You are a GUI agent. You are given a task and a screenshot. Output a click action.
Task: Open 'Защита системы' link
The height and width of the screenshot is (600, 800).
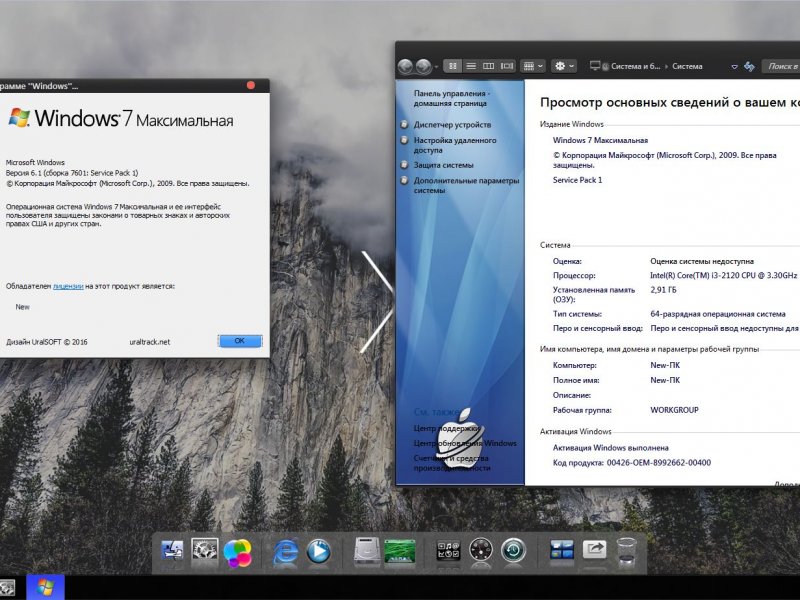point(443,165)
